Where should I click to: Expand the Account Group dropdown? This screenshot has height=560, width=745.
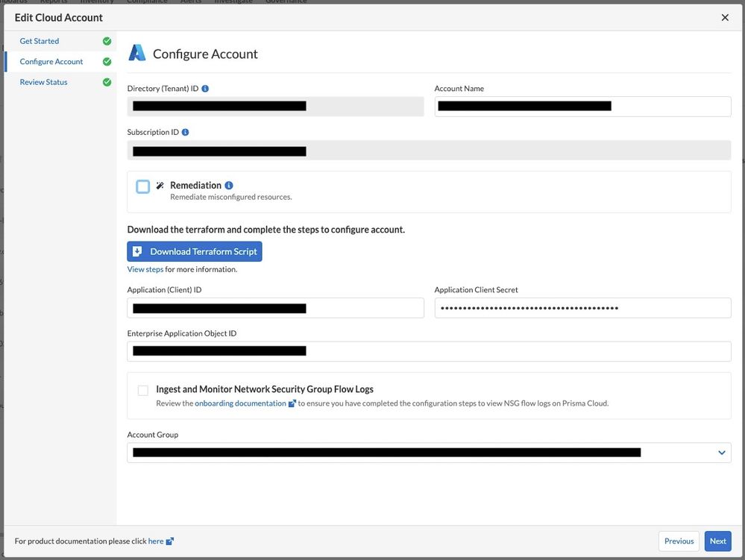pos(721,453)
